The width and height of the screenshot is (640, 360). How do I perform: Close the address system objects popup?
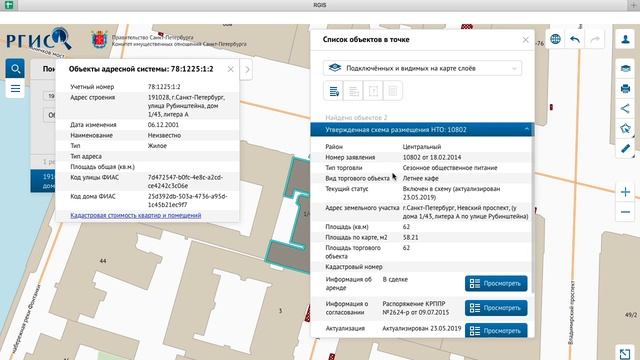pos(231,69)
